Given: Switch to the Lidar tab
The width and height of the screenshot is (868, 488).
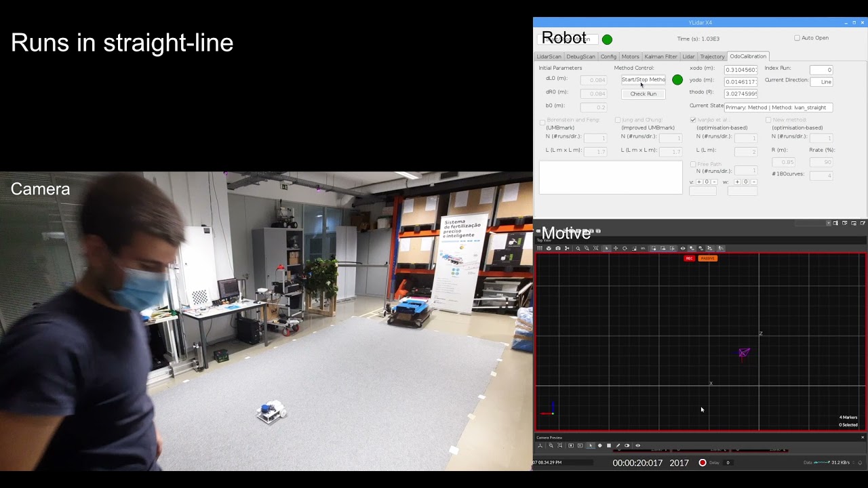Looking at the screenshot, I should (x=688, y=56).
